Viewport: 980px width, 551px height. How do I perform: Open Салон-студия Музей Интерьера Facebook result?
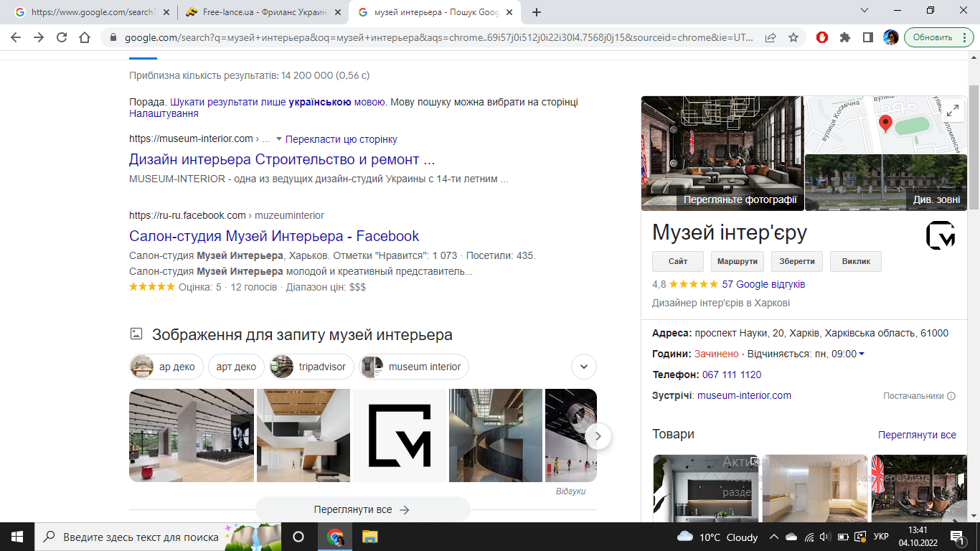pos(274,236)
